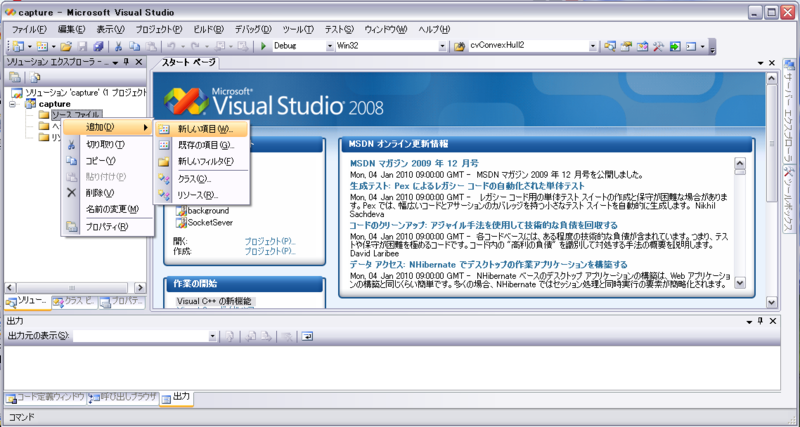This screenshot has width=800, height=427.
Task: Click the Cut scissors toolbar icon
Action: pos(118,46)
